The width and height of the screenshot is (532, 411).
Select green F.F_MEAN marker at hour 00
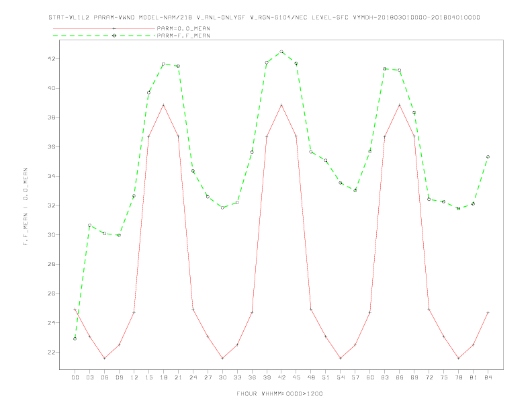pos(75,338)
